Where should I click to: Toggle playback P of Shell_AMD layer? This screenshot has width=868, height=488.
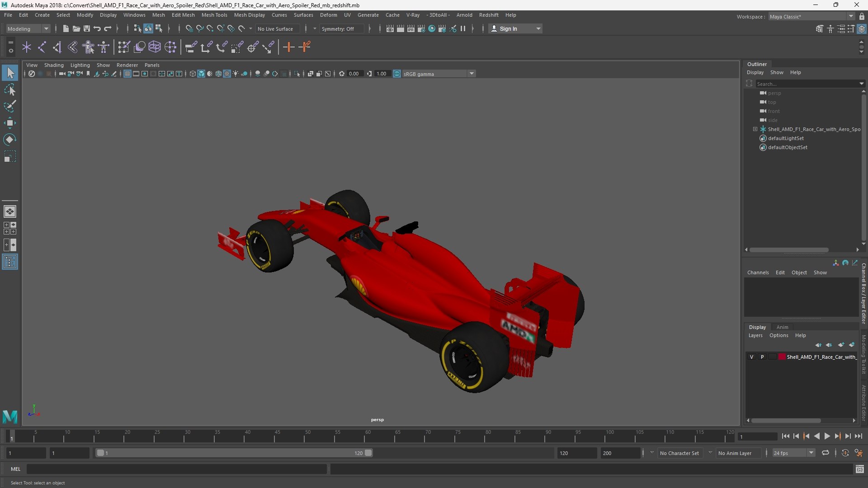[762, 357]
